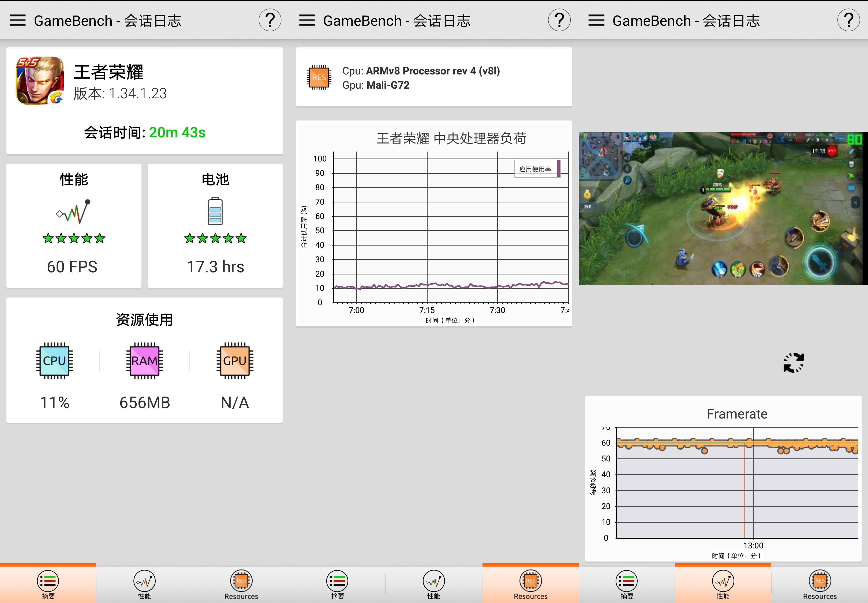Image resolution: width=868 pixels, height=603 pixels.
Task: Click the gameplay screenshot thumbnail
Action: (723, 207)
